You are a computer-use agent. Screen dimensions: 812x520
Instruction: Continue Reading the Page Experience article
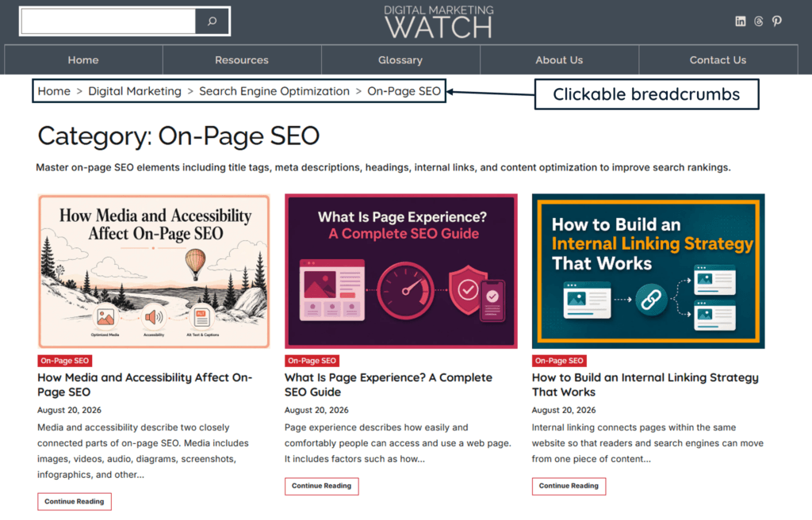pos(322,486)
